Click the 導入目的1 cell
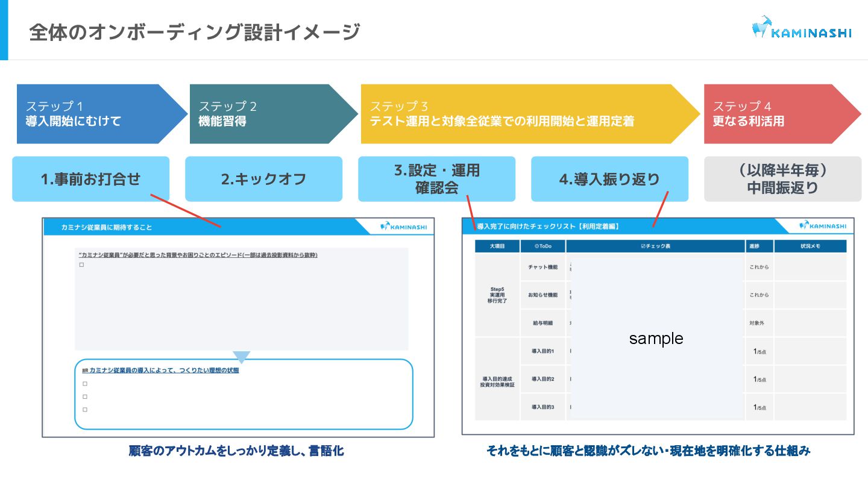This screenshot has height=488, width=868. point(542,351)
